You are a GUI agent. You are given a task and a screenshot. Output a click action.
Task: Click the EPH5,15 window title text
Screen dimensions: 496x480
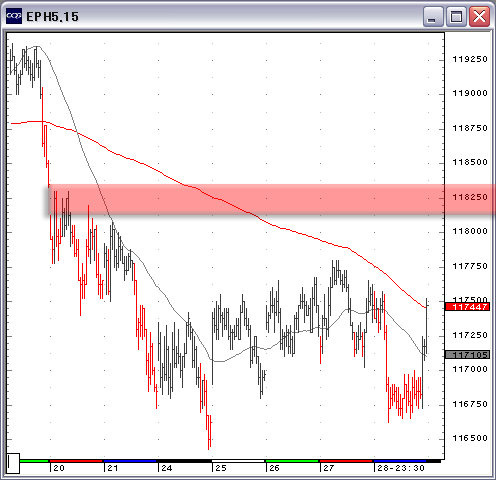point(52,17)
